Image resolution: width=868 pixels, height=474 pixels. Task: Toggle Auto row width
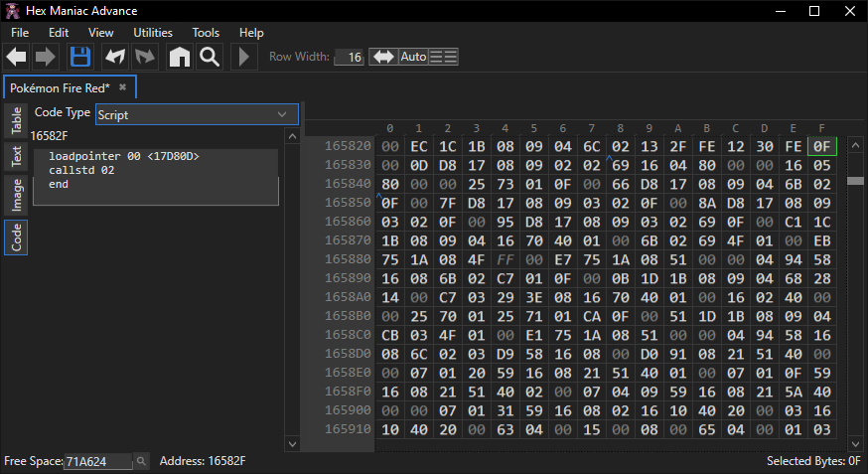(x=413, y=57)
